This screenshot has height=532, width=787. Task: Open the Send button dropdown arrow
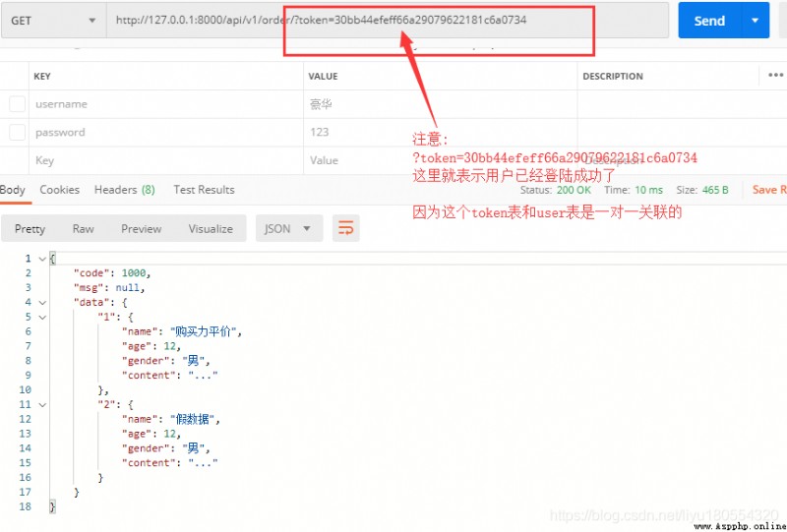[755, 21]
